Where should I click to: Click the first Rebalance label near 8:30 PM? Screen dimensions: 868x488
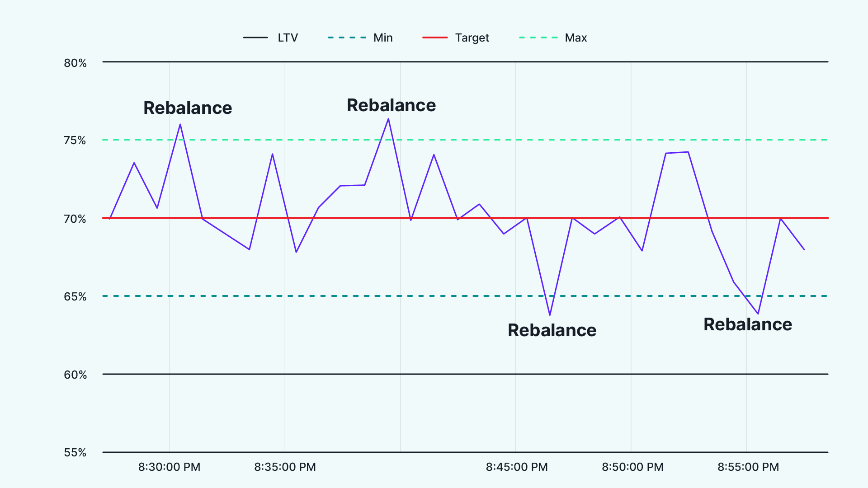pos(188,108)
